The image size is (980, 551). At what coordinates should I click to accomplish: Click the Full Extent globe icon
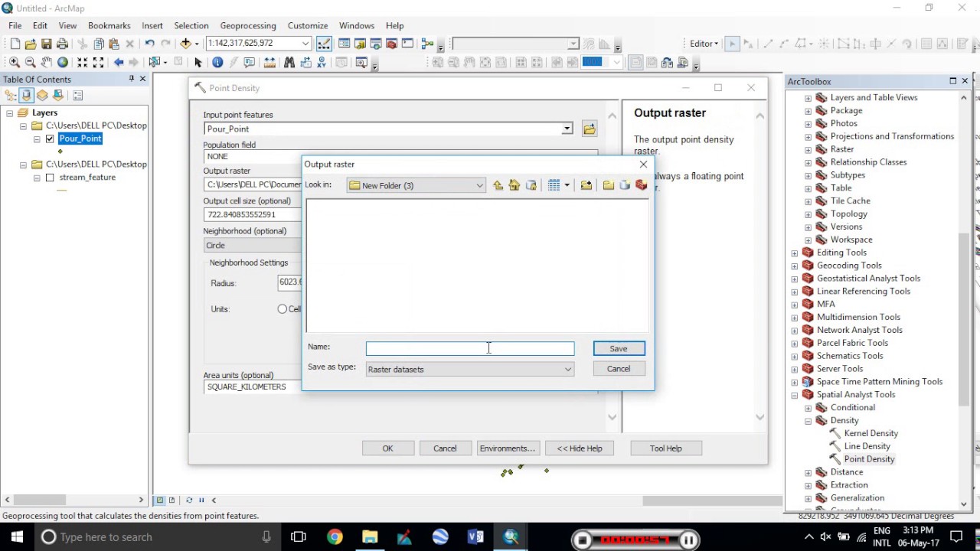click(63, 63)
